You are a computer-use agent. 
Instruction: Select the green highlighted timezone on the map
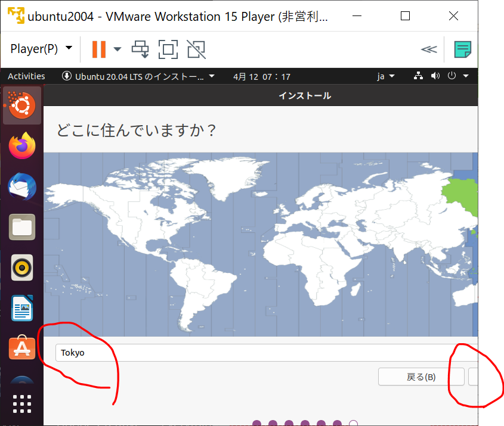tap(462, 194)
